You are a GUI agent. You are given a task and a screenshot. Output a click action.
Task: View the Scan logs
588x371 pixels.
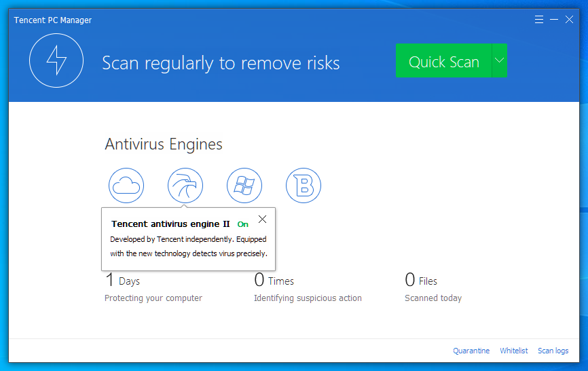point(553,351)
